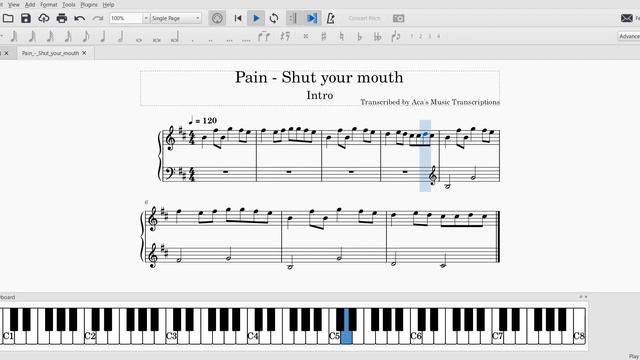Image resolution: width=640 pixels, height=360 pixels.
Task: Open the Help menu
Action: tap(108, 4)
